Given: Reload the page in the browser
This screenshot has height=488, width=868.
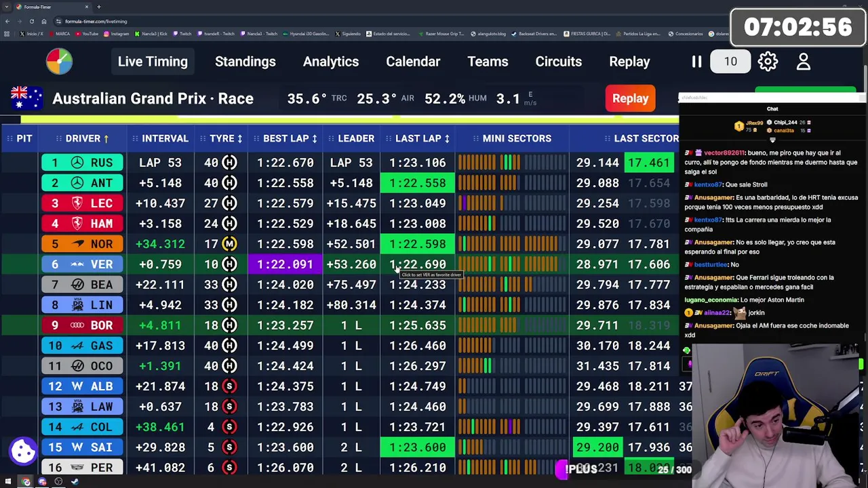Looking at the screenshot, I should 31,21.
